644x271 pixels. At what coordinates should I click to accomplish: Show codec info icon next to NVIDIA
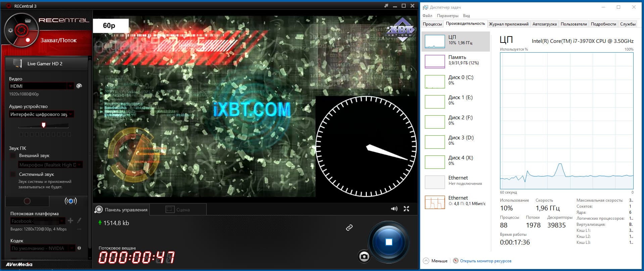tap(79, 248)
